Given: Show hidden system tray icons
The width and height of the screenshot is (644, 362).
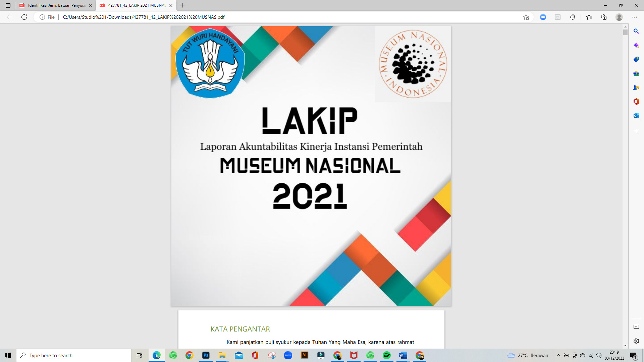Looking at the screenshot, I should point(558,355).
